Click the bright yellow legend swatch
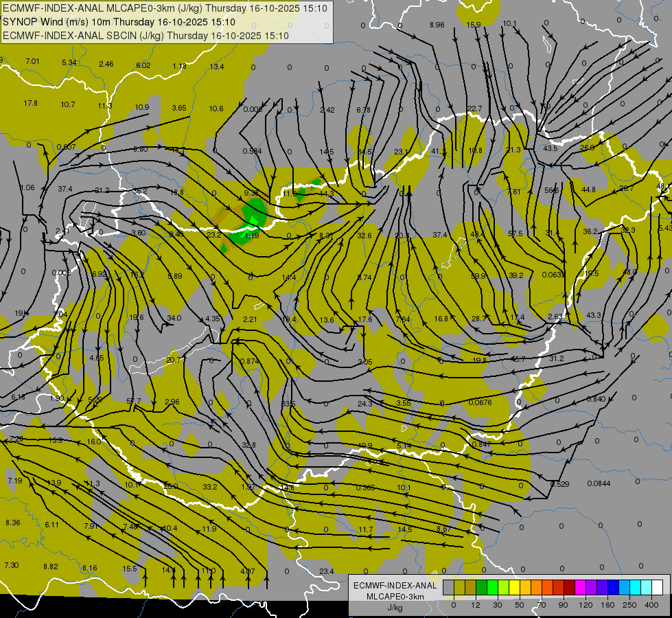This screenshot has width=672, height=618. [514, 587]
